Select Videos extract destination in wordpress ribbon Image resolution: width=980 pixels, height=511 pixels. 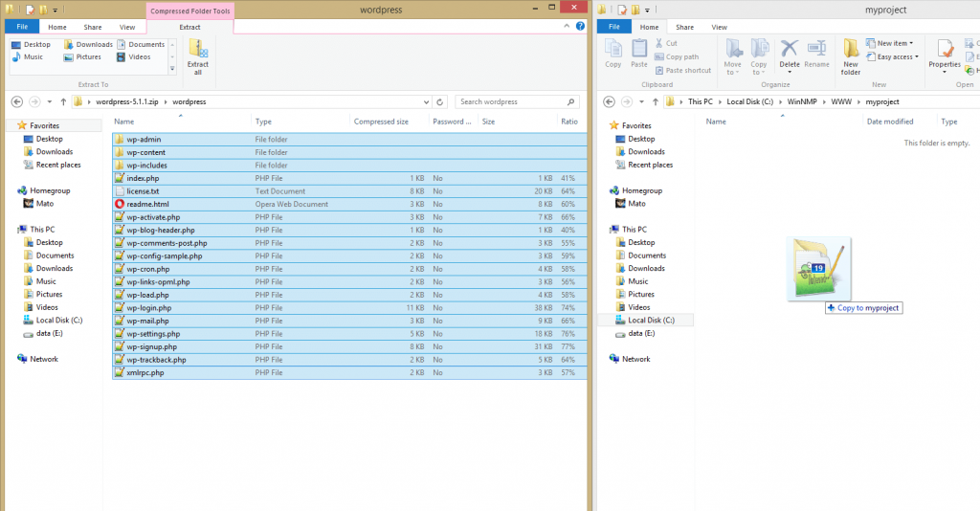pos(134,56)
